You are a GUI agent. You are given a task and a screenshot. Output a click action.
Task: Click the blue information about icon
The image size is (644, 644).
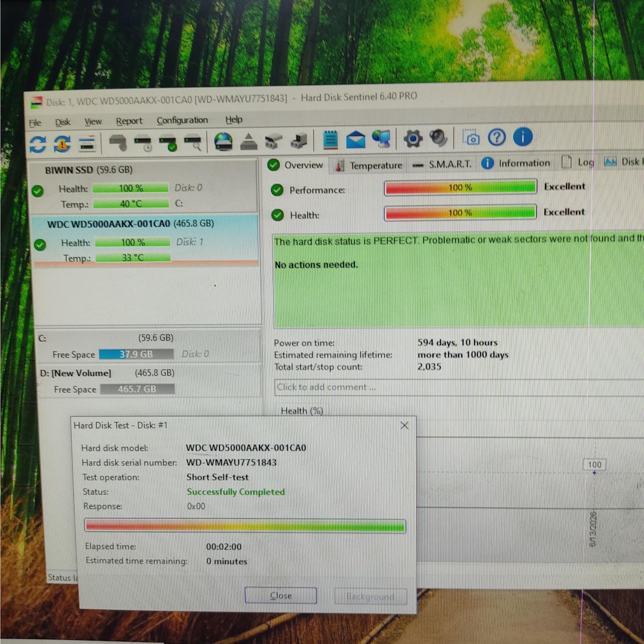522,137
